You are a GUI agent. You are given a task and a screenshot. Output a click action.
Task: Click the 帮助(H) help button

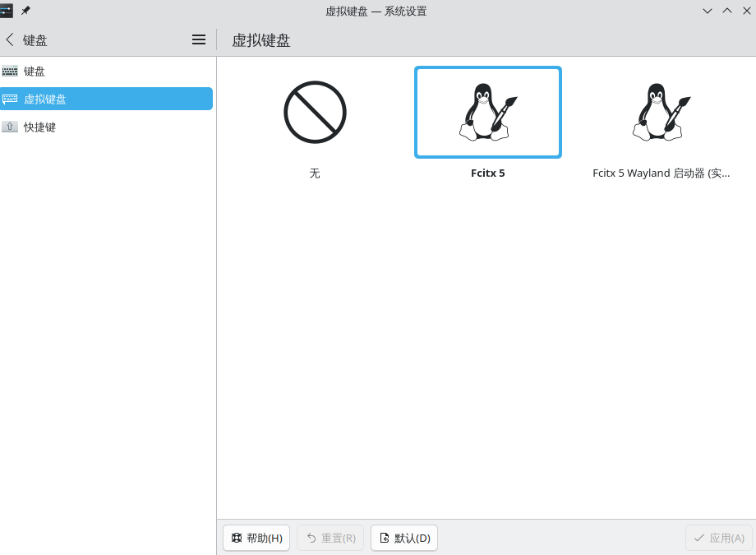point(256,538)
